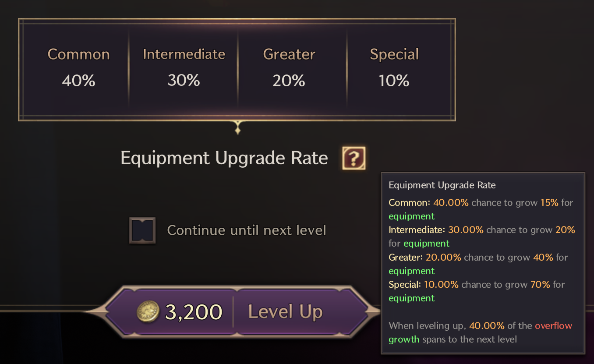594x364 pixels.
Task: Click the Common 40.00% tooltip line
Action: pos(481,209)
